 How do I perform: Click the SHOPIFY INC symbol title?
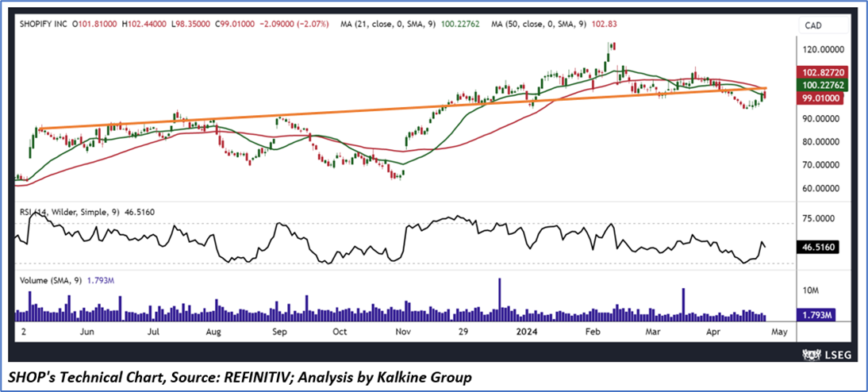pyautogui.click(x=43, y=25)
